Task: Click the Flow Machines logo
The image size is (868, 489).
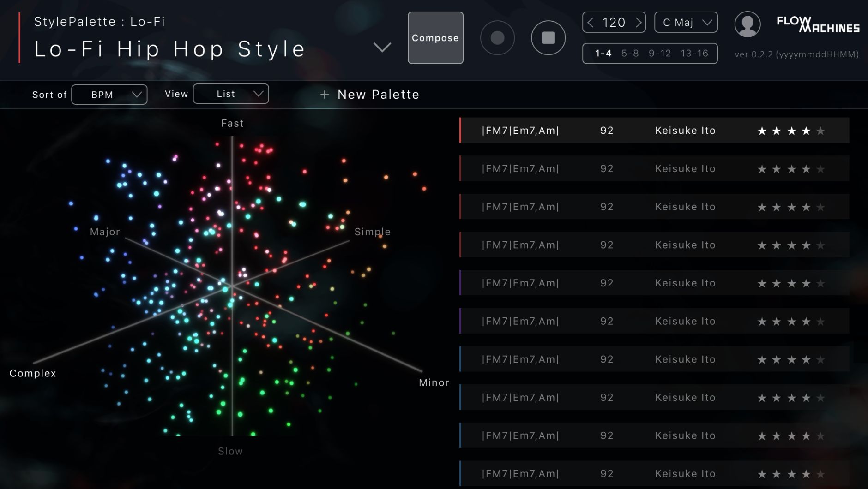Action: (818, 25)
